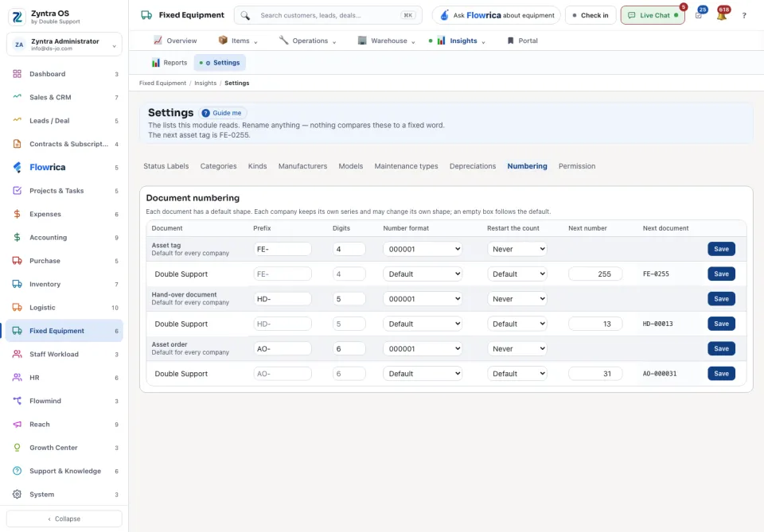Click the Hand-over document Digits field
Viewport: 764px width, 532px height.
pos(349,299)
